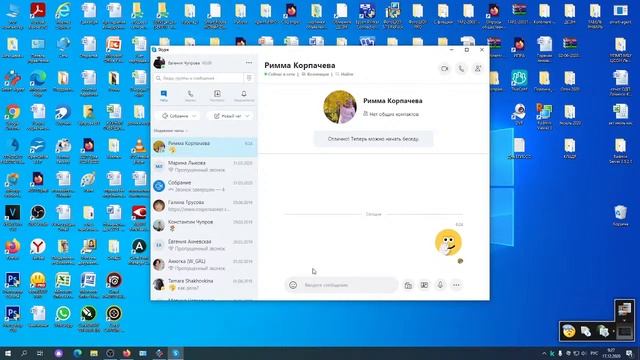
Task: Open the Tamara Shakhovkina chat
Action: pos(204,284)
